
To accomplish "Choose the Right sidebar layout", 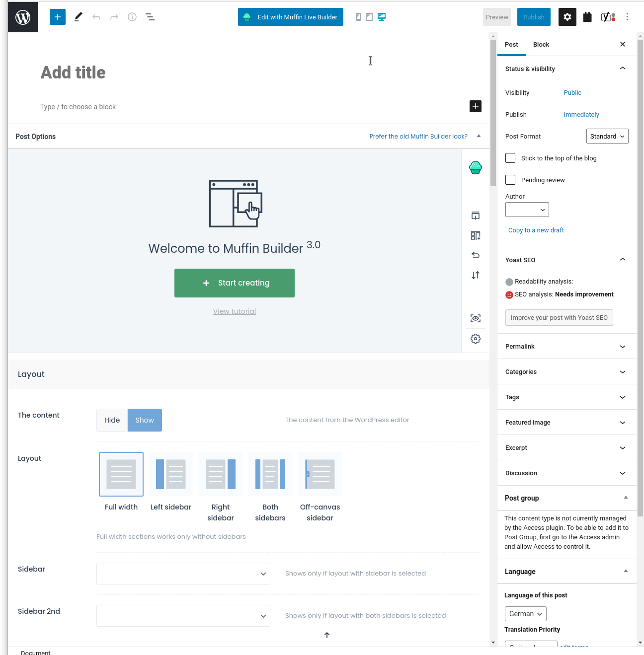I will (x=221, y=474).
